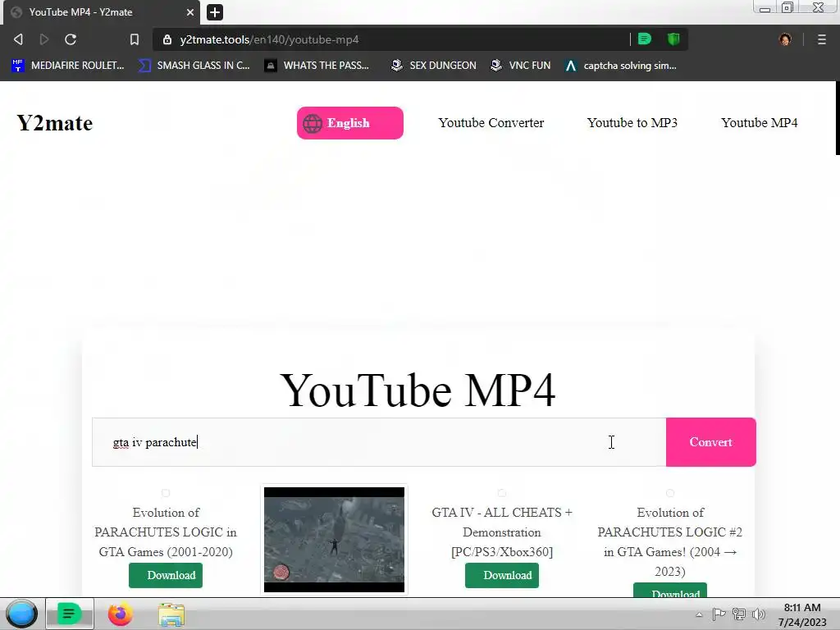Open the MEDIAFIRE ROULET... bookmark

pos(68,66)
